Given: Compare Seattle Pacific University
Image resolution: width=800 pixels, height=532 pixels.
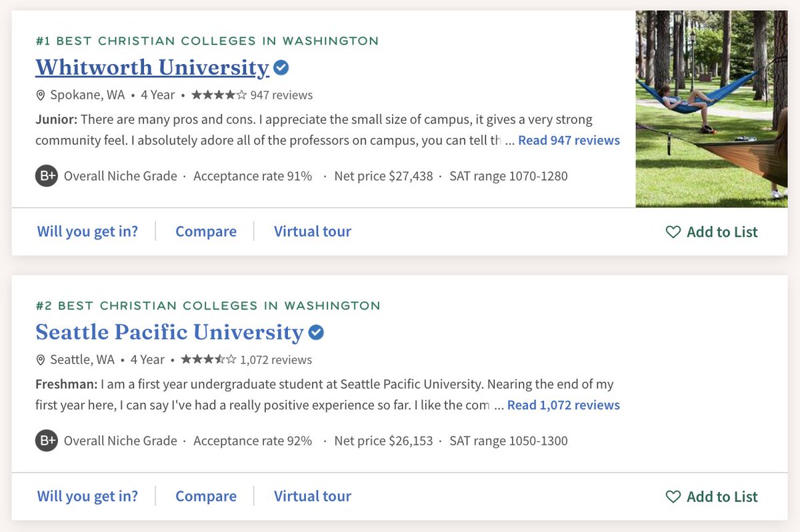Looking at the screenshot, I should coord(206,496).
